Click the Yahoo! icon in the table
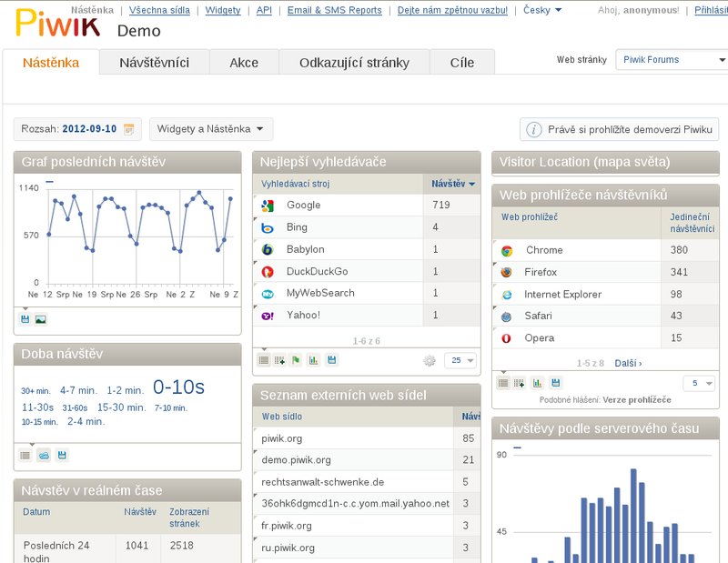This screenshot has height=563, width=728. pos(268,317)
